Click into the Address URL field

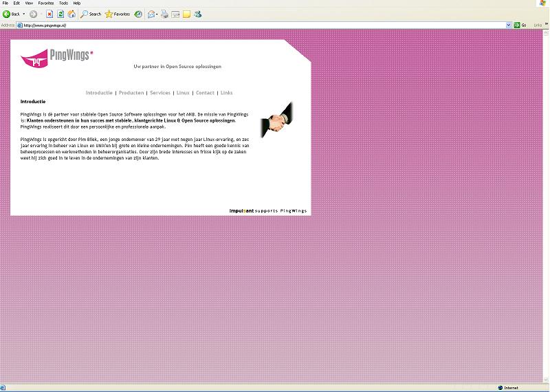click(x=261, y=25)
